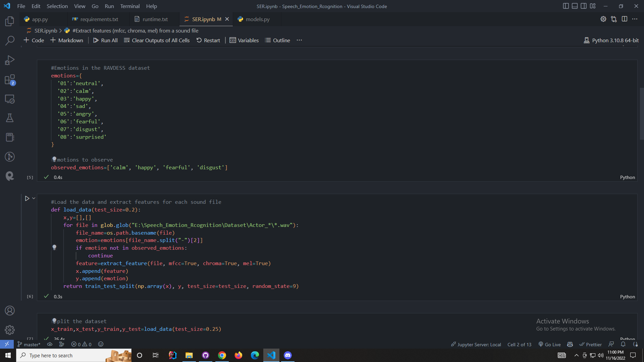Open the Remote Explorer view
The image size is (644, 362).
point(10,99)
